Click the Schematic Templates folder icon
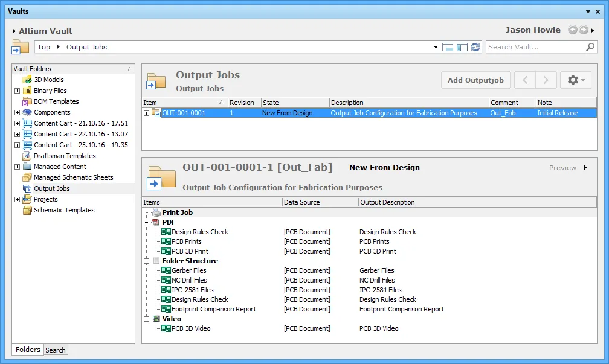The width and height of the screenshot is (609, 364). click(27, 210)
